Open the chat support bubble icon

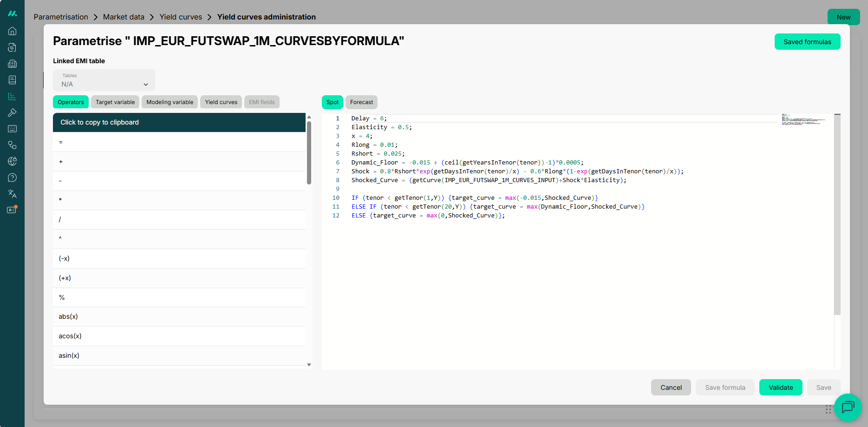pyautogui.click(x=848, y=407)
